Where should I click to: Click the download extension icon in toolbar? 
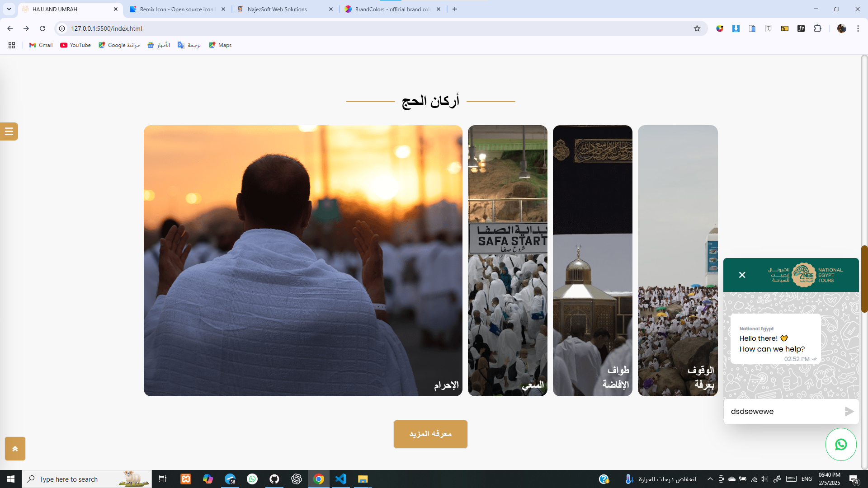(x=736, y=28)
